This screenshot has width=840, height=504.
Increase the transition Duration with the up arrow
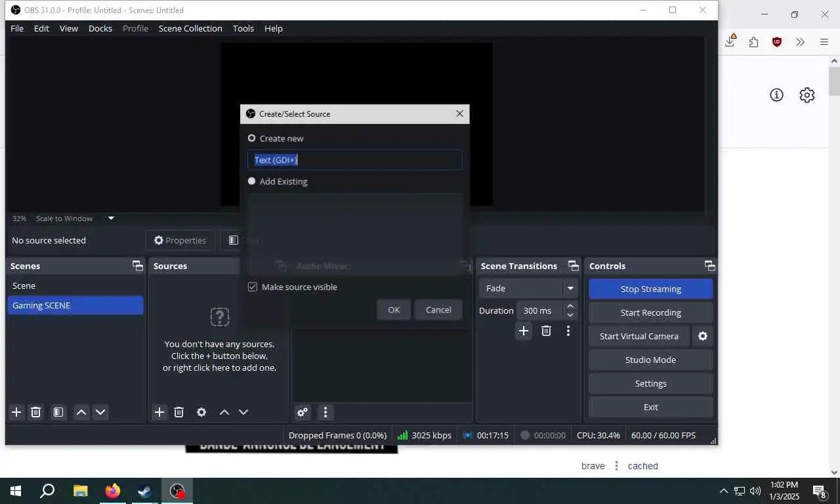pos(570,306)
